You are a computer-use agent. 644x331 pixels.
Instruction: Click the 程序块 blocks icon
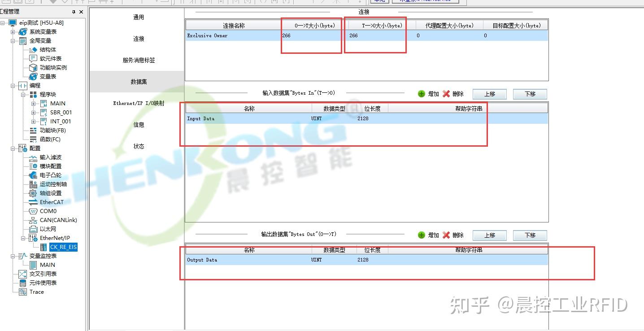click(x=33, y=95)
